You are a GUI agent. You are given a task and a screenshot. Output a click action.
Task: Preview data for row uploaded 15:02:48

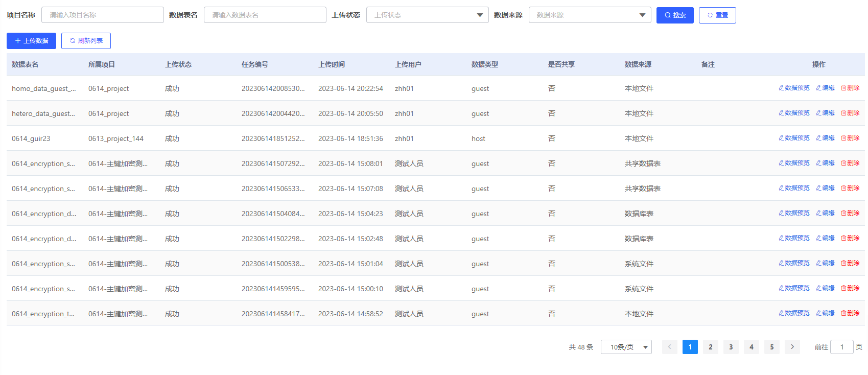point(794,238)
